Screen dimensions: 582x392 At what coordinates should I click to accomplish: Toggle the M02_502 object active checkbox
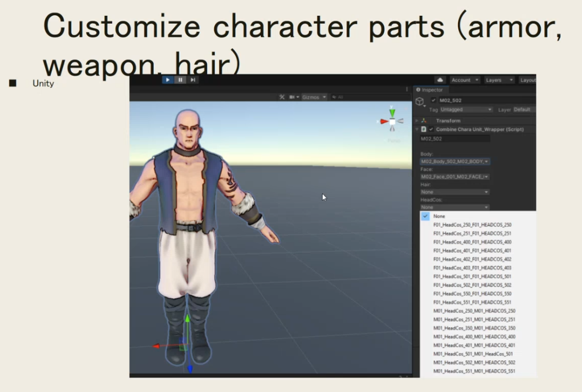click(x=434, y=100)
